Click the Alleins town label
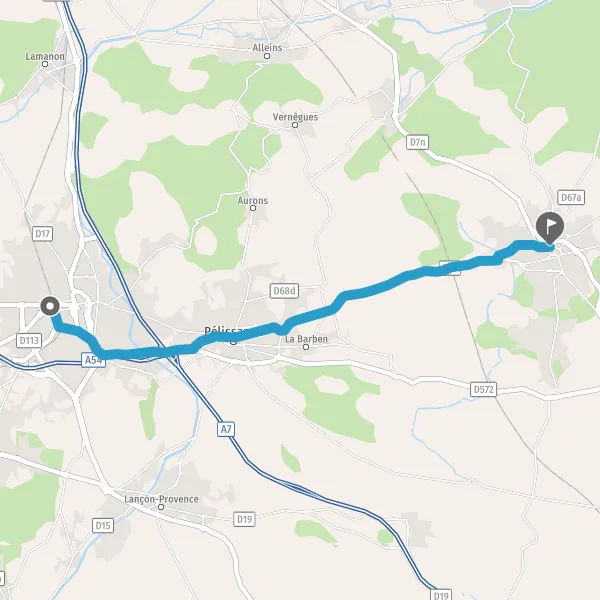 coord(267,48)
